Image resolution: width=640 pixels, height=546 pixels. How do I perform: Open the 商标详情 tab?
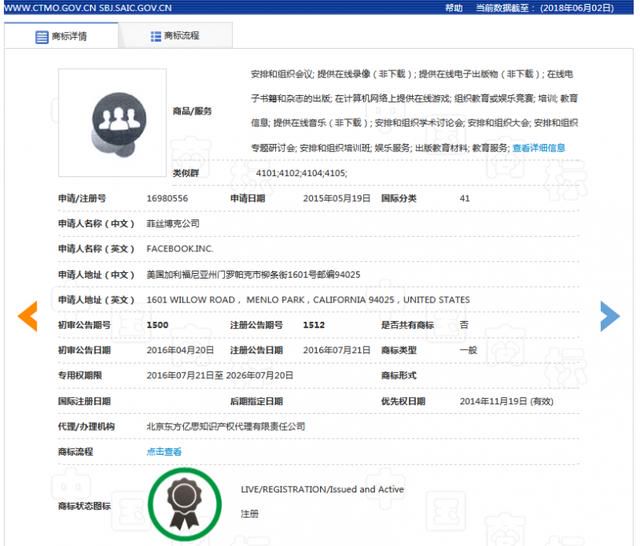coord(61,36)
